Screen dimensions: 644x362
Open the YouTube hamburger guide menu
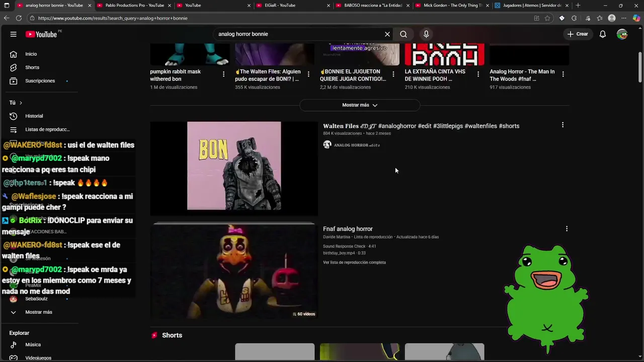[x=14, y=34]
